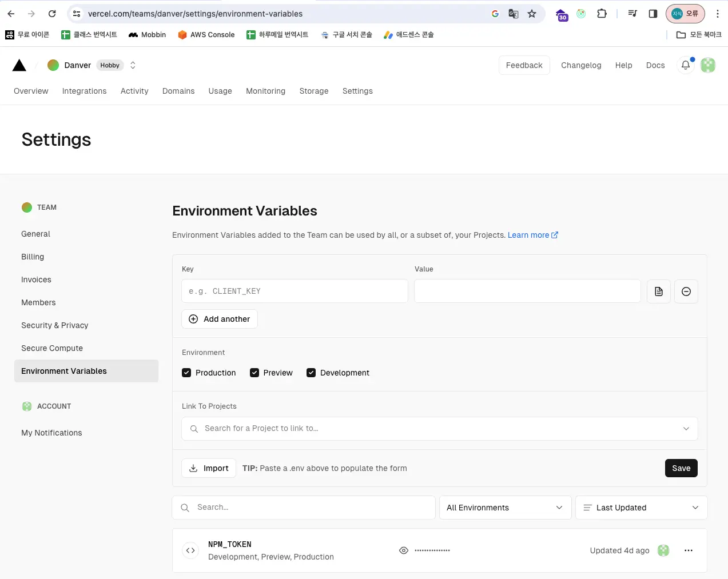The width and height of the screenshot is (728, 579).
Task: Click the user avatar in top right
Action: [708, 65]
